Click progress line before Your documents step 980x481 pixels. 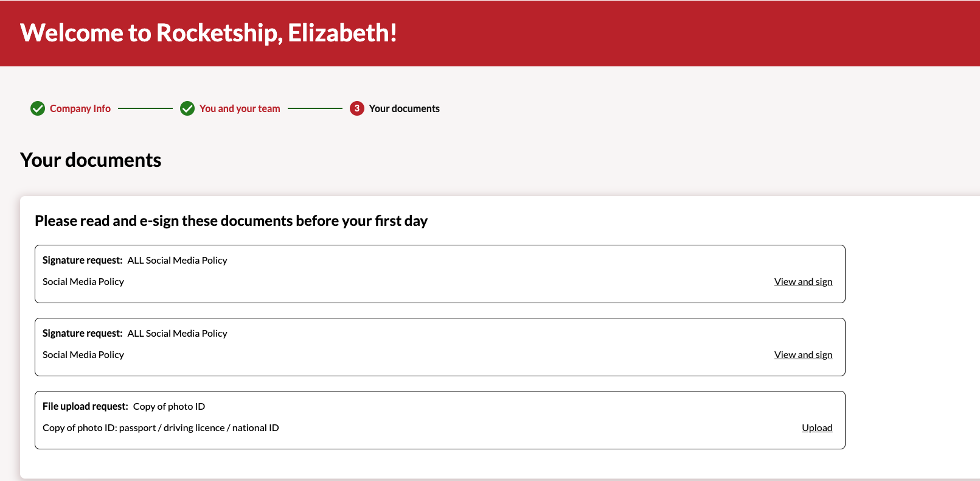coord(315,108)
